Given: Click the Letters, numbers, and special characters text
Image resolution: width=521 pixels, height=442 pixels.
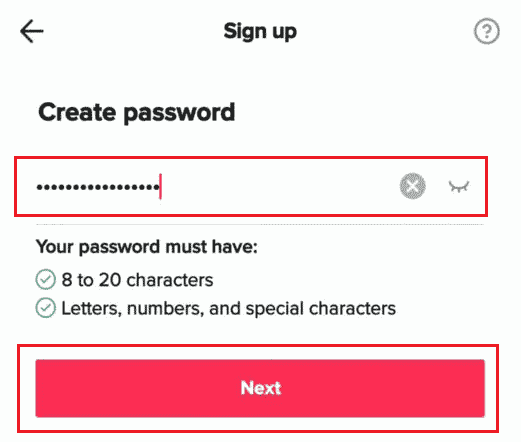Looking at the screenshot, I should [229, 308].
